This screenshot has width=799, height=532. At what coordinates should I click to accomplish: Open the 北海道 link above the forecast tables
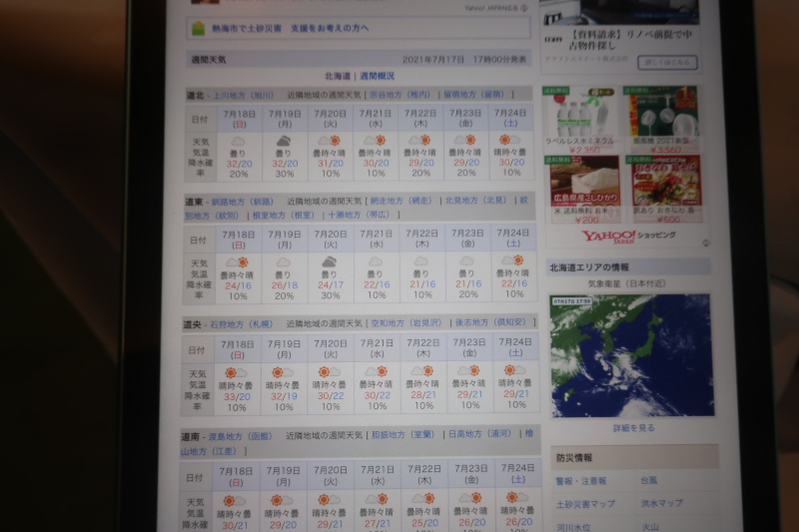coord(338,76)
